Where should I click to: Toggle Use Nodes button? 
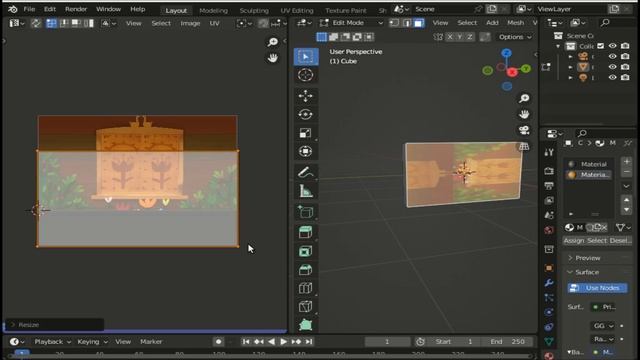(598, 288)
